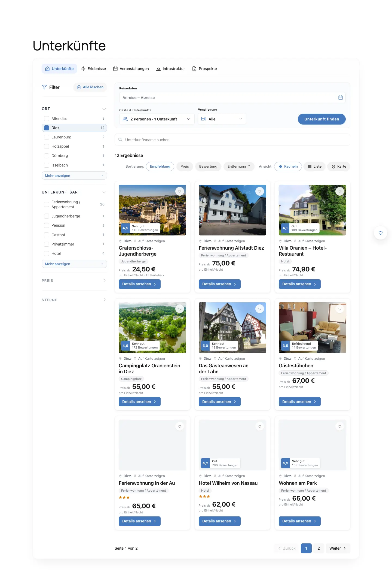Image resolution: width=392 pixels, height=578 pixels.
Task: Favorite Wohnen am Park via heart icon
Action: 340,426
